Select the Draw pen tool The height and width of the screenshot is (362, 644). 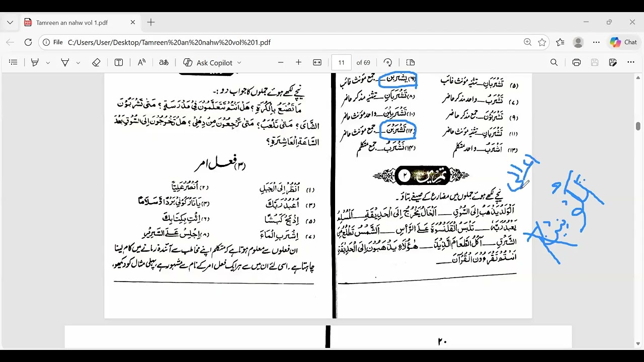(x=65, y=62)
